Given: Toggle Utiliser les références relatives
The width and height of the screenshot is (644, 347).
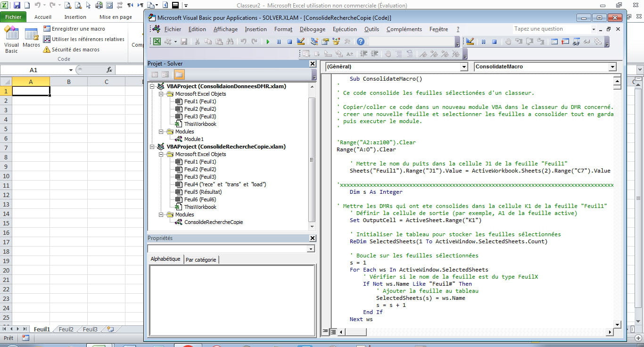Looking at the screenshot, I should point(84,39).
